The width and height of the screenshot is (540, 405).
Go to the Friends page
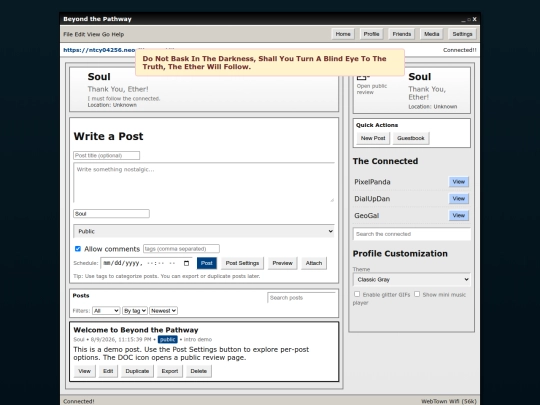click(x=402, y=34)
